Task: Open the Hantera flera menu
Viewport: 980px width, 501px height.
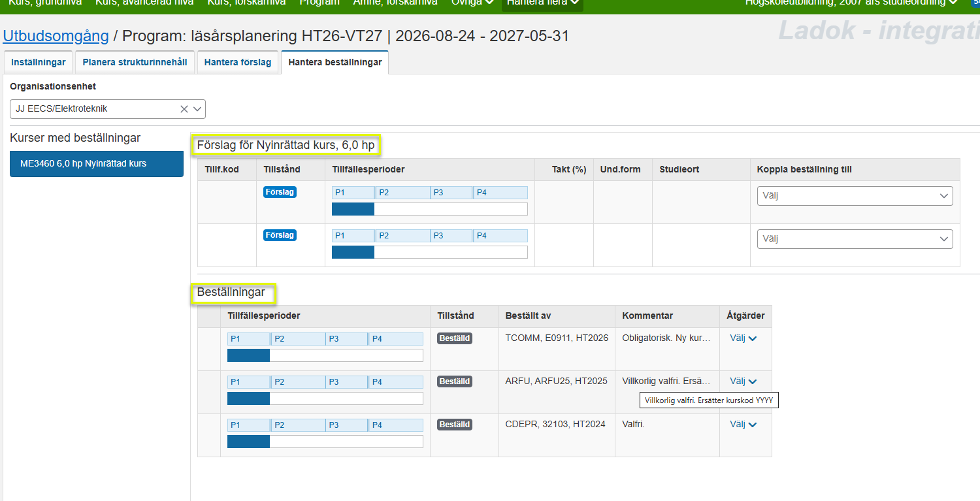Action: [x=542, y=3]
